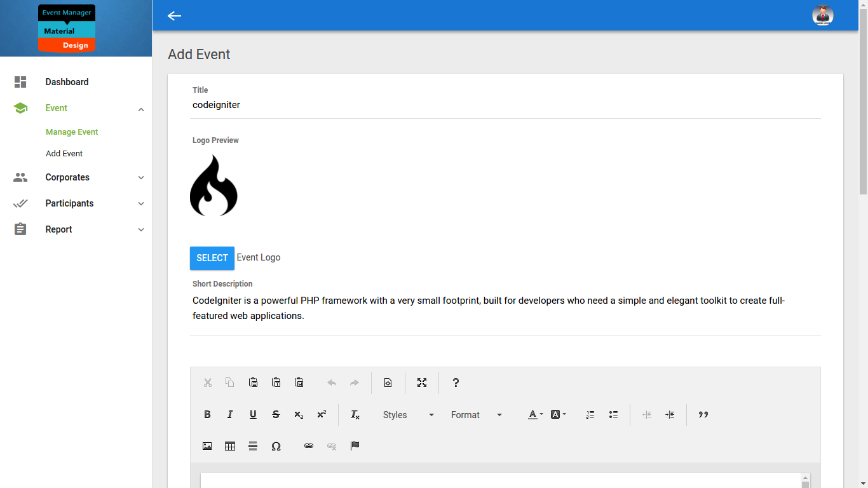Expand the Report menu chevron
868x488 pixels.
[x=141, y=230]
